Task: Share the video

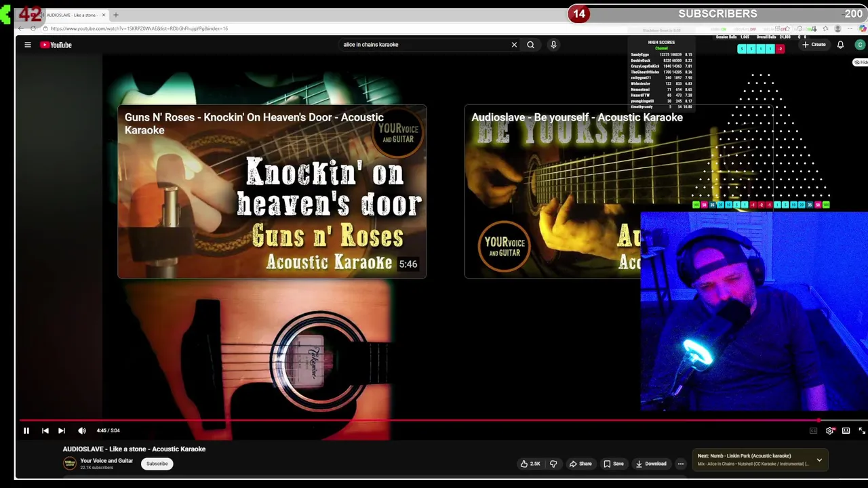Action: pos(580,464)
